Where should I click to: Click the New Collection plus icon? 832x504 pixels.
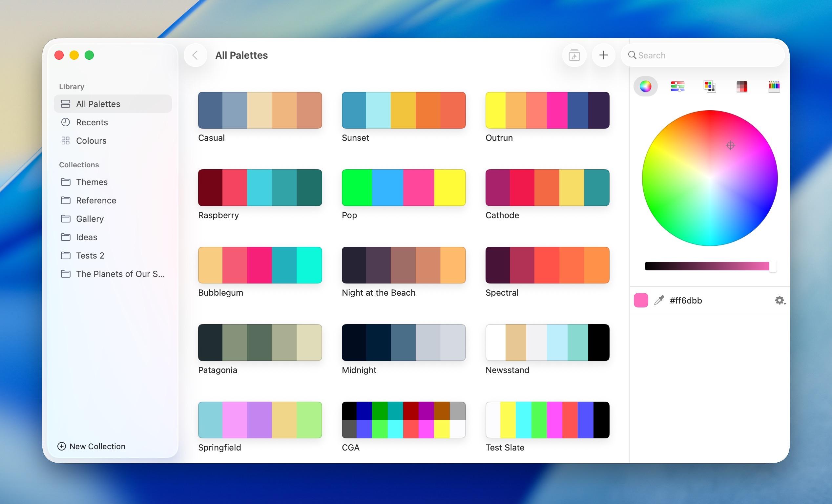pyautogui.click(x=61, y=446)
